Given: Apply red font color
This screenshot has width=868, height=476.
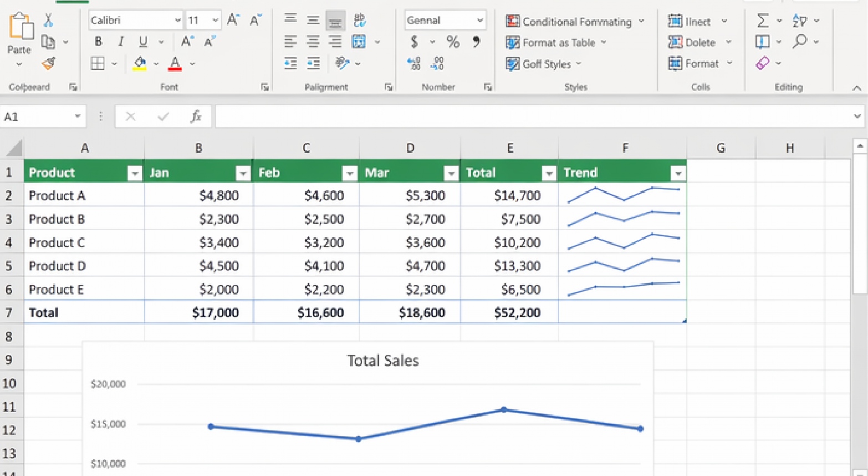Looking at the screenshot, I should pos(175,63).
